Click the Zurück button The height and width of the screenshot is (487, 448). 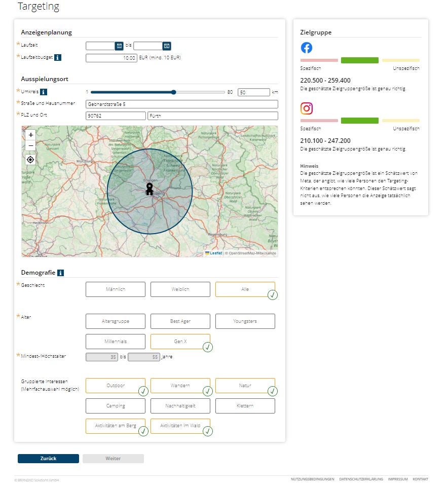(x=48, y=459)
